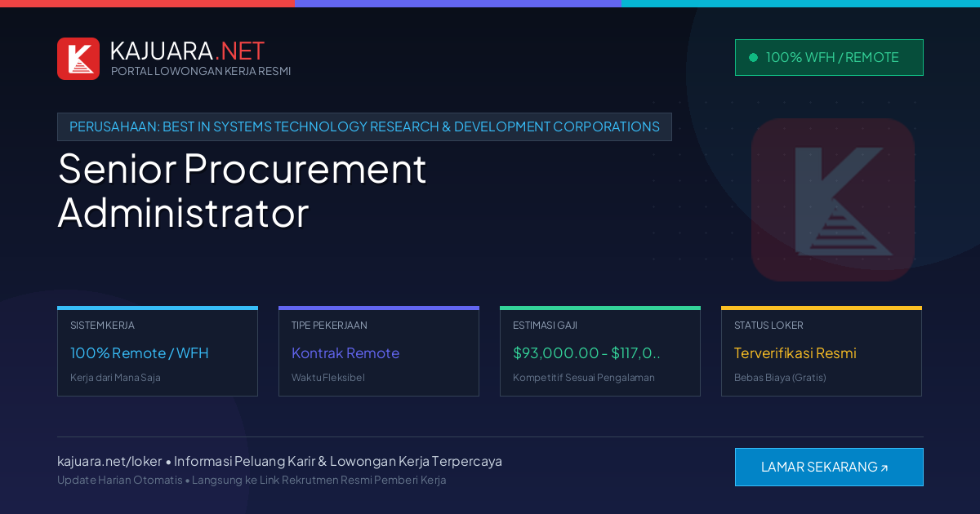Viewport: 980px width, 514px height.
Task: Click the 'Waktu Fleksibel' caption
Action: point(328,378)
